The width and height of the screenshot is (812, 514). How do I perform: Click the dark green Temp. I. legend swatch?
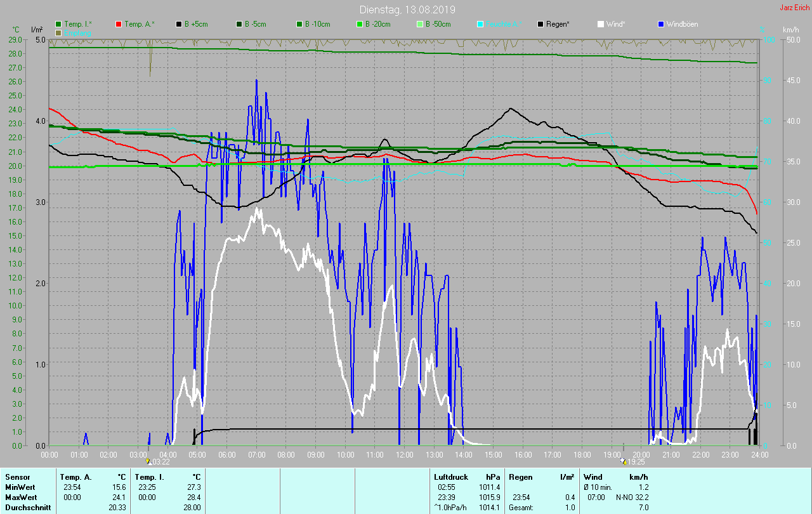58,24
